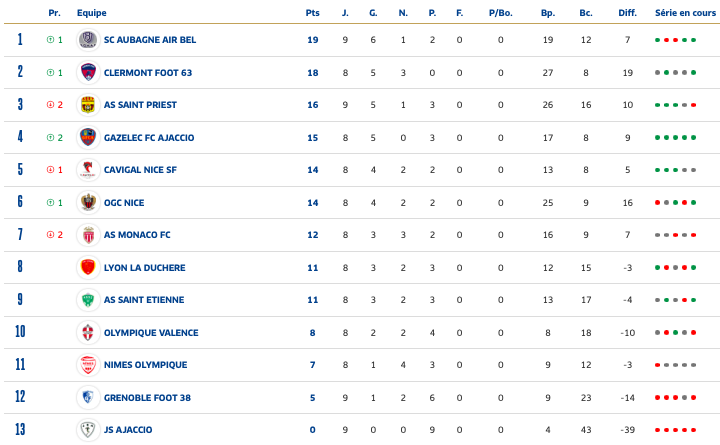Open the JS Ajaccio team link
Screen dimensions: 720x445
pos(128,430)
